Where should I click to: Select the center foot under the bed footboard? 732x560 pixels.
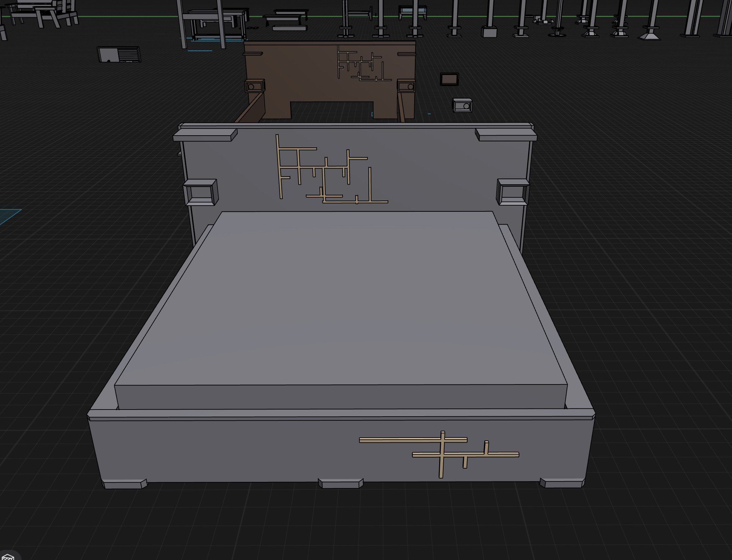[340, 483]
